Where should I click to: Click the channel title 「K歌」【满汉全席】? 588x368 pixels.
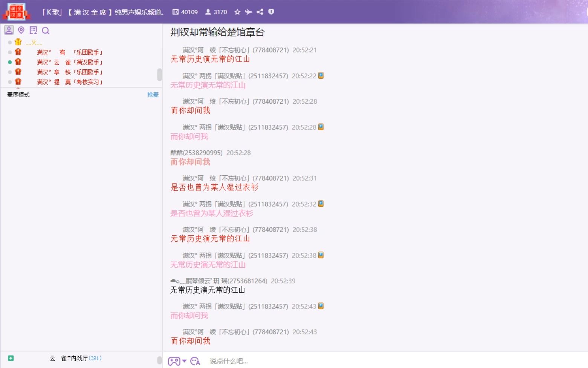(x=103, y=12)
